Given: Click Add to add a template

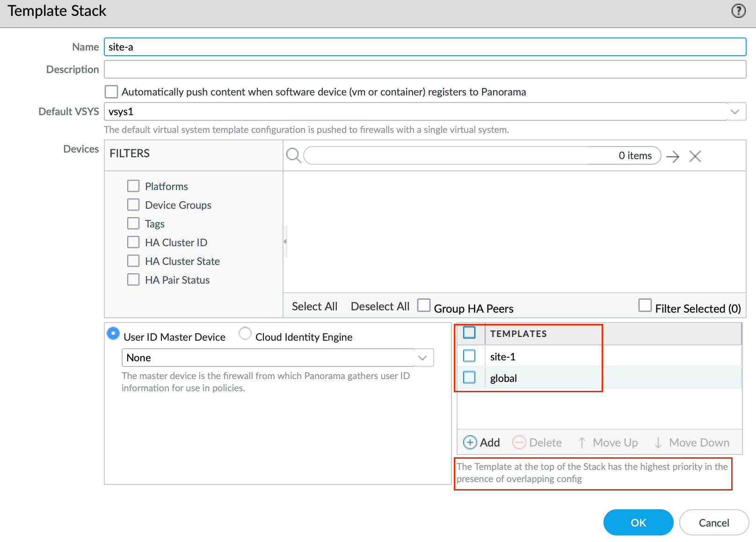Looking at the screenshot, I should [x=481, y=442].
